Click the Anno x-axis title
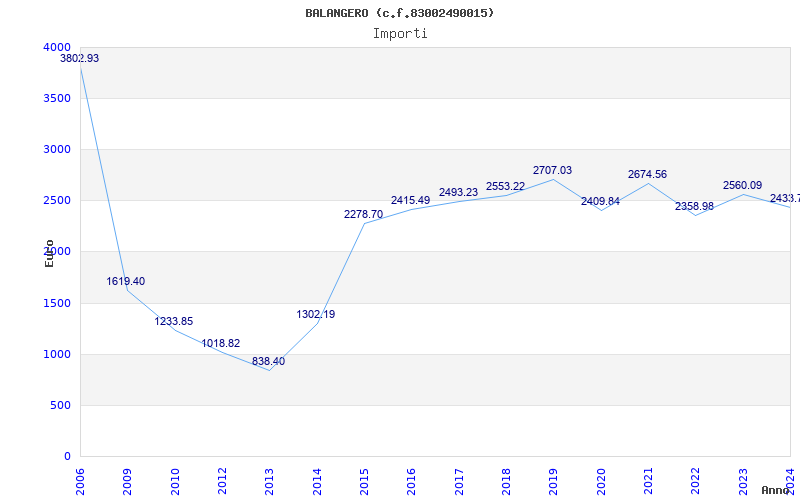Screen dimensions: 800x500 click(x=778, y=491)
